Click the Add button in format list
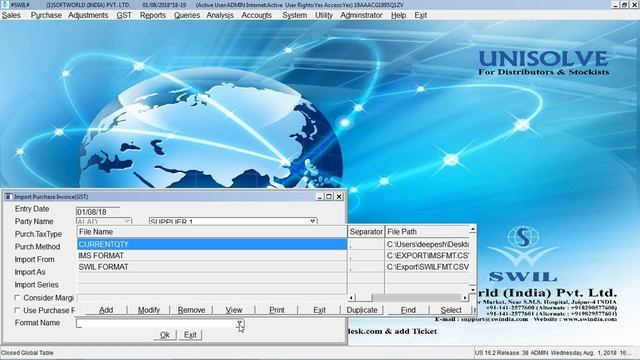This screenshot has width=640, height=360. pyautogui.click(x=106, y=310)
